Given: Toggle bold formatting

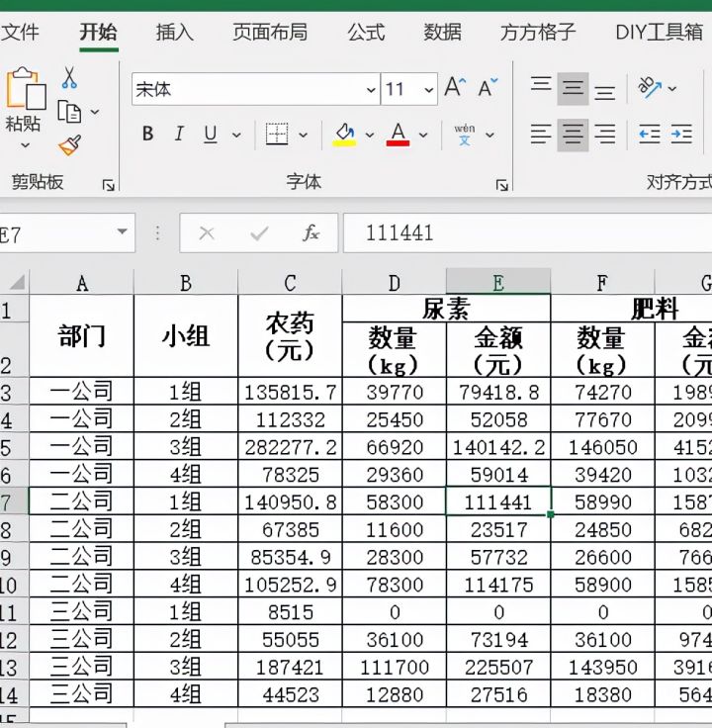Looking at the screenshot, I should click(x=147, y=135).
